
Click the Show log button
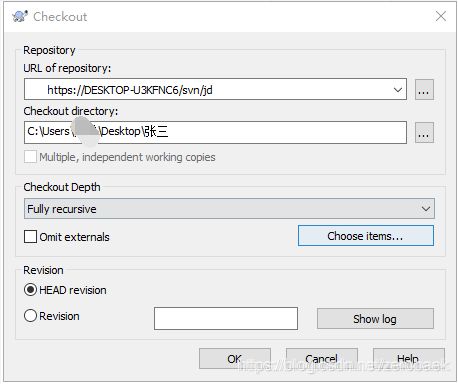pyautogui.click(x=375, y=319)
